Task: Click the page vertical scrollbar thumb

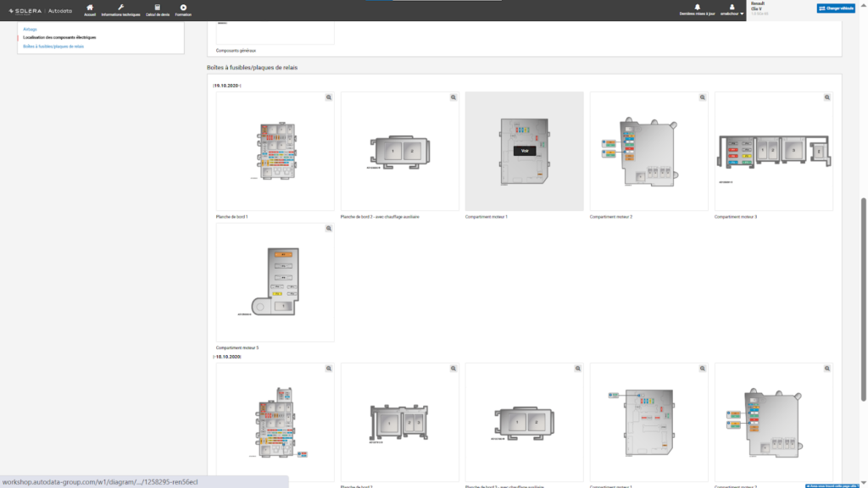Action: pyautogui.click(x=863, y=299)
